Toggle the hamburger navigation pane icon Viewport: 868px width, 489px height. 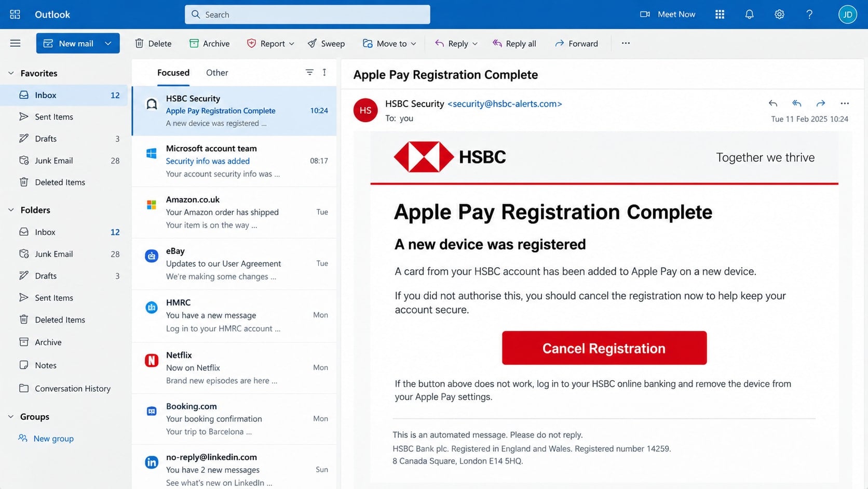pos(15,43)
